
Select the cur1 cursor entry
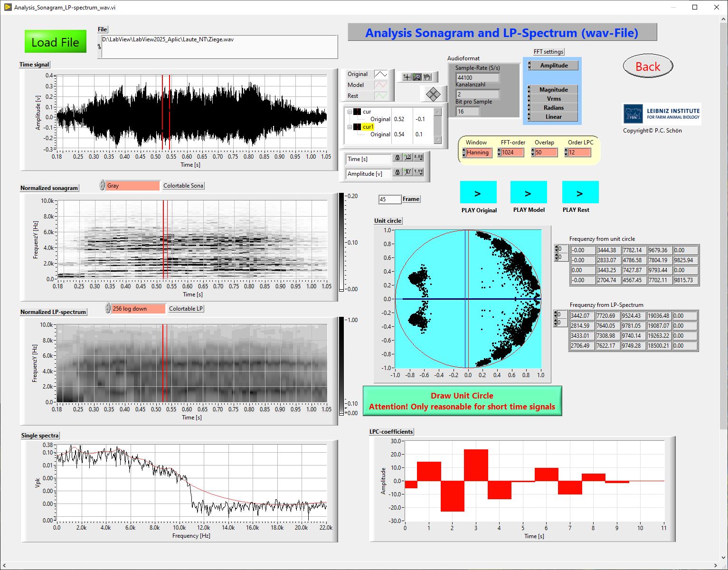[368, 127]
